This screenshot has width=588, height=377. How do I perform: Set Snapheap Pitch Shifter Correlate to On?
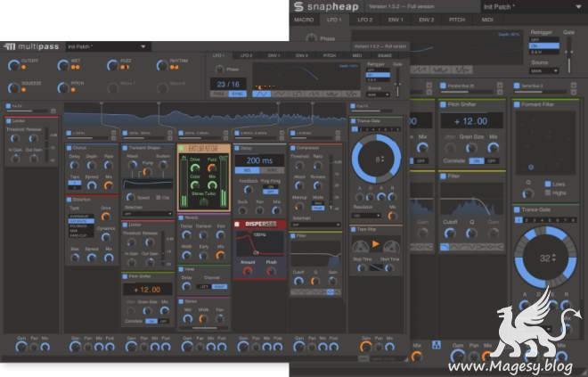click(x=477, y=160)
